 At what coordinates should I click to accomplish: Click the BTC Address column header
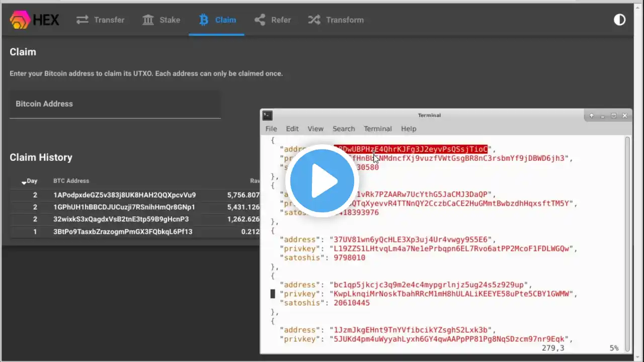[x=71, y=181]
